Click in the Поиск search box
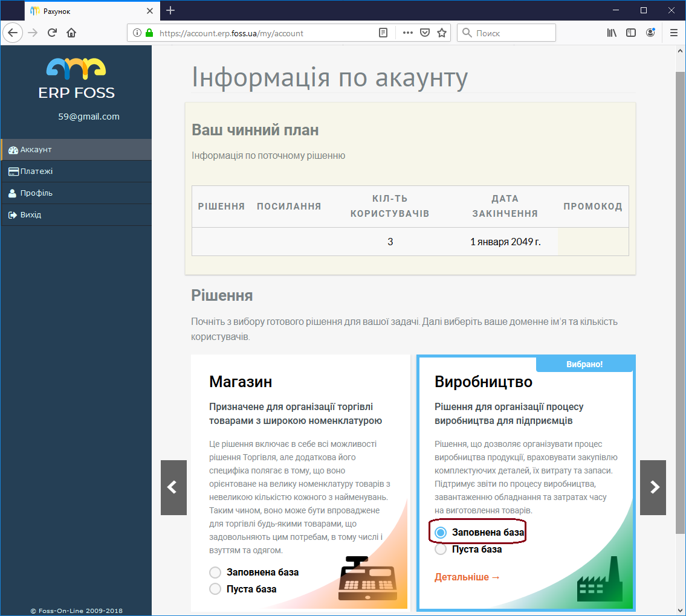This screenshot has height=616, width=686. tap(506, 33)
